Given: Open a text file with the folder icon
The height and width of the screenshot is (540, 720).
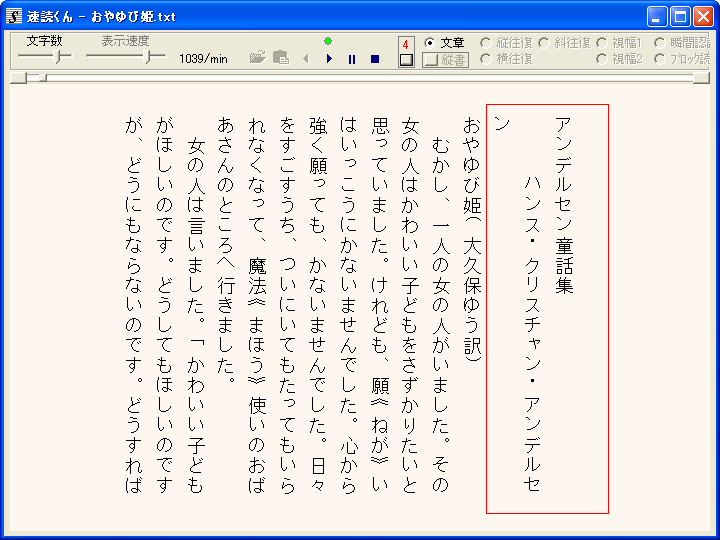Looking at the screenshot, I should (258, 58).
